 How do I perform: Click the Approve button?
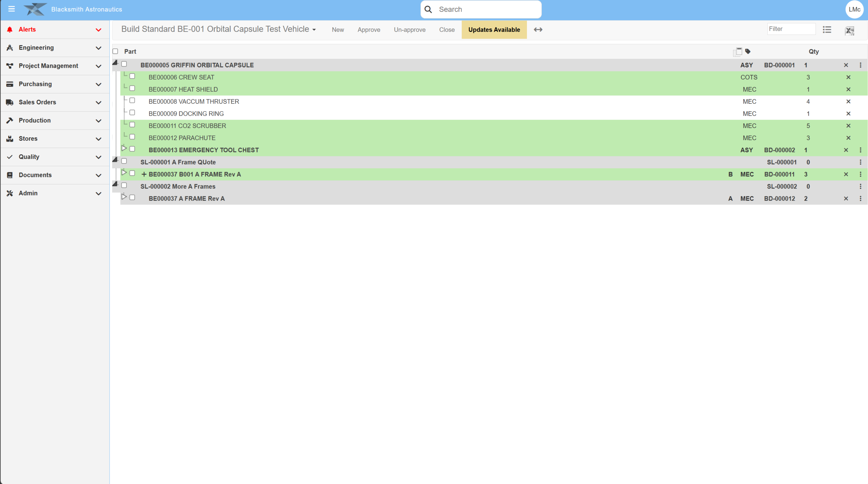click(369, 30)
